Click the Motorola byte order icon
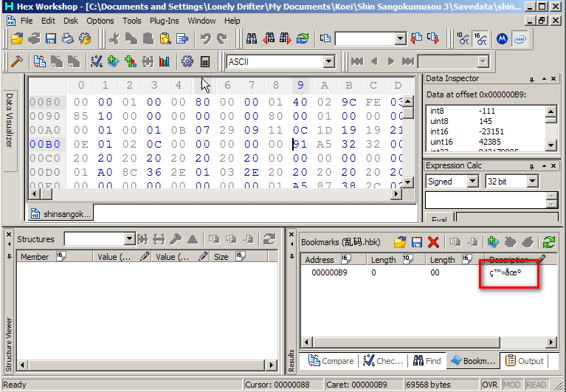This screenshot has width=566, height=392. coord(502,38)
